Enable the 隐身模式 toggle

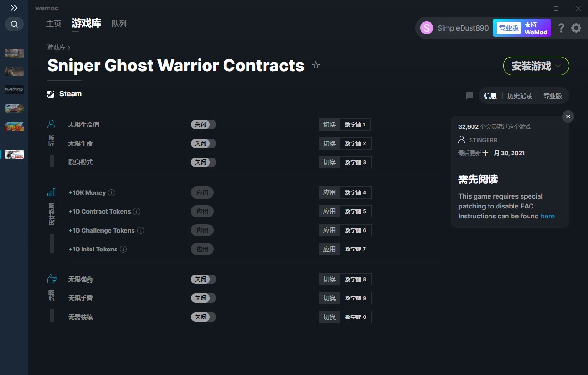pos(204,162)
